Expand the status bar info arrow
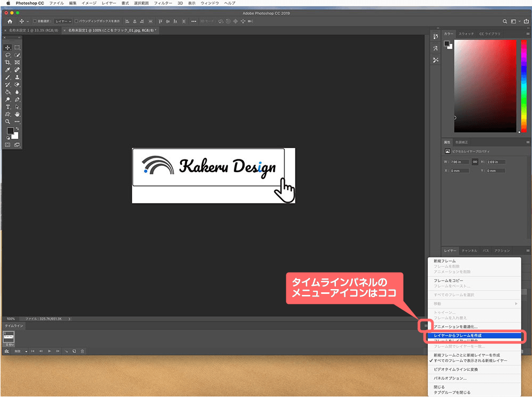Screen dimensions: 532x397 [x=69, y=319]
